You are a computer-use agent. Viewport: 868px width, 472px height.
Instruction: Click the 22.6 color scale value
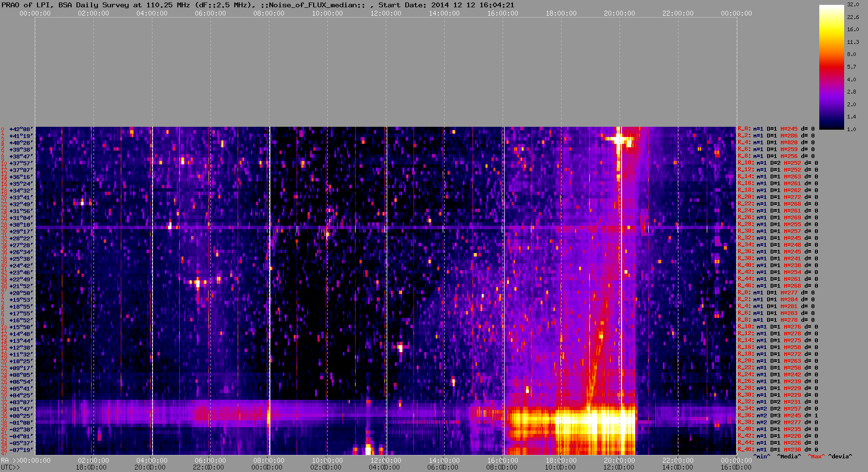(853, 17)
